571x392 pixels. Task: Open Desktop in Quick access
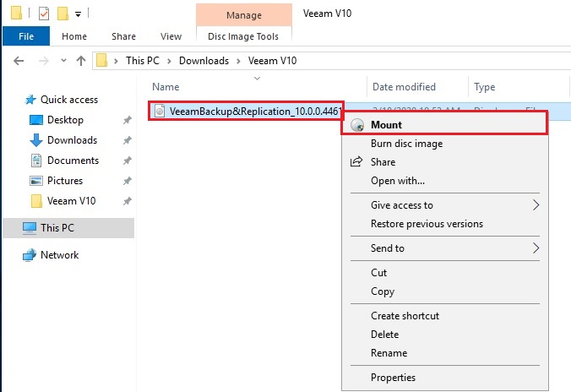65,120
